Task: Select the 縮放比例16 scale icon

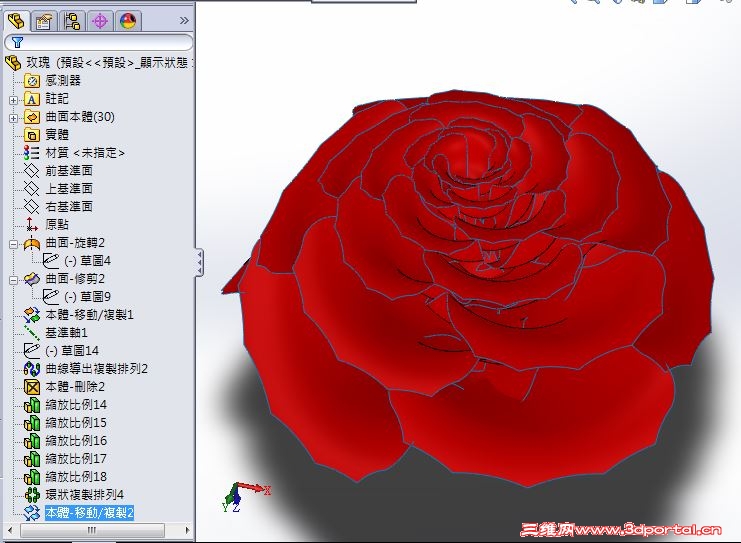Action: pos(32,441)
